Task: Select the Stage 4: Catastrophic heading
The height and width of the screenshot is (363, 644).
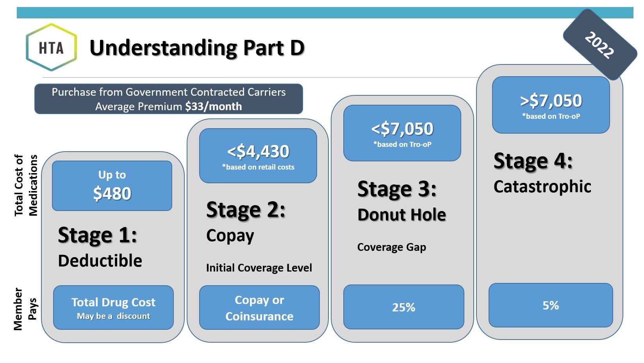Action: pyautogui.click(x=542, y=173)
